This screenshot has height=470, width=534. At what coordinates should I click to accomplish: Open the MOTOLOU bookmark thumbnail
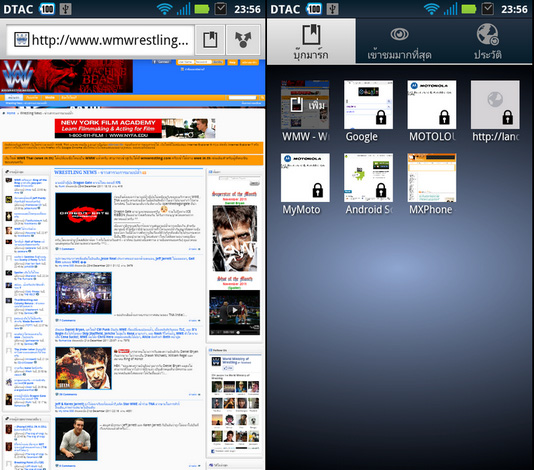431,105
